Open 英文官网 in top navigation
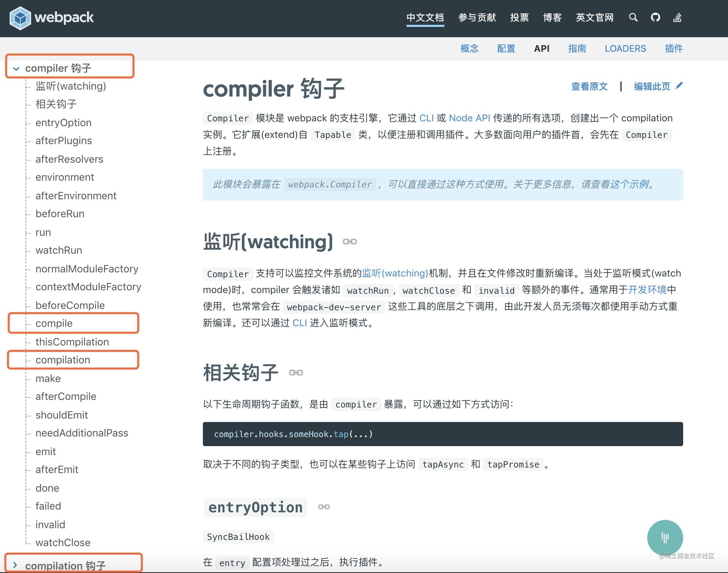This screenshot has width=728, height=573. coord(595,18)
